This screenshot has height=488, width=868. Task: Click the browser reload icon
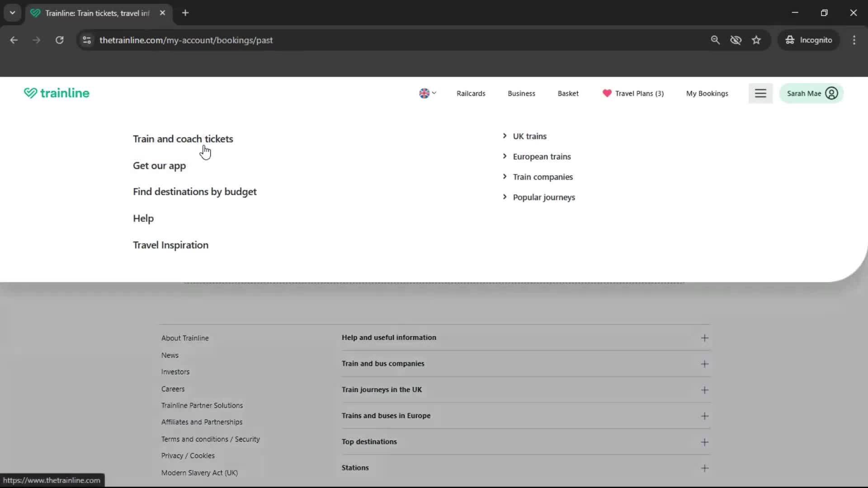59,40
